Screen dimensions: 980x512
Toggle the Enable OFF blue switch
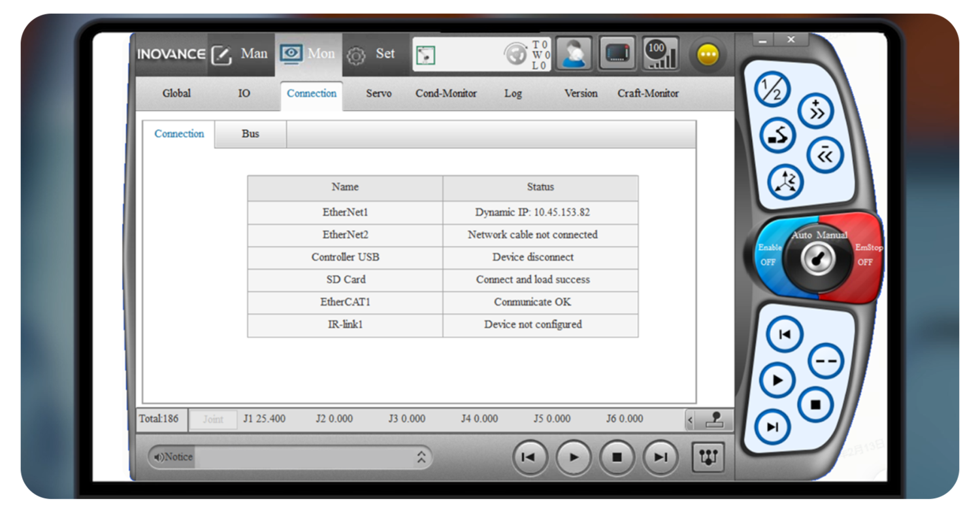click(x=769, y=255)
